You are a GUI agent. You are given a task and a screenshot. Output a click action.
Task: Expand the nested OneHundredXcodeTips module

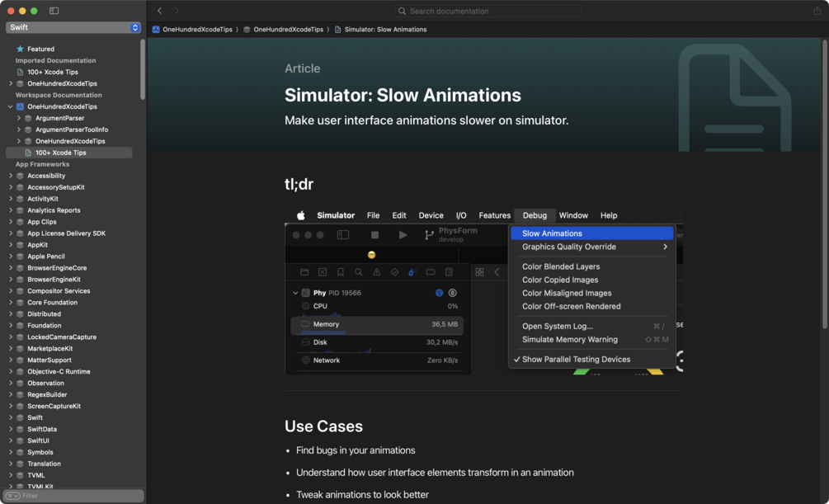click(18, 141)
